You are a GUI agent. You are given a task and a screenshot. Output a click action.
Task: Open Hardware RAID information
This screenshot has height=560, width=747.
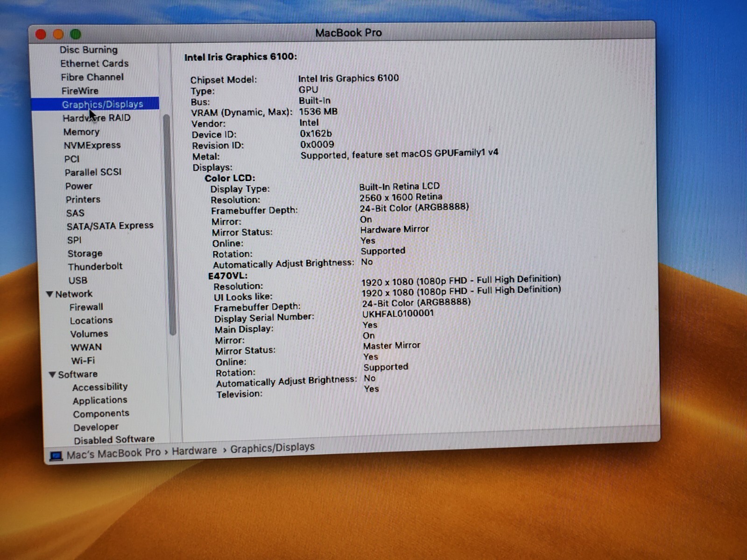coord(97,118)
